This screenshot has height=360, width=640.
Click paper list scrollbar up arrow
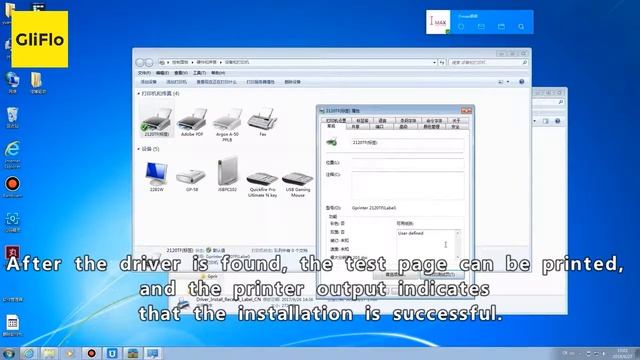tap(458, 233)
